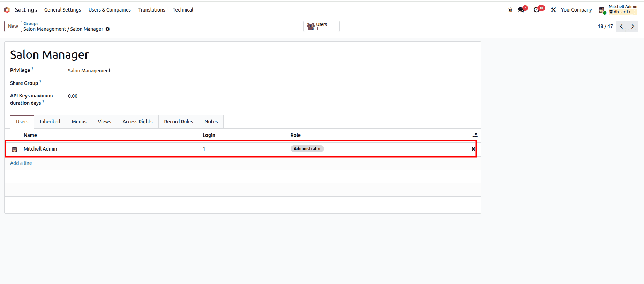Open the gear actions menu next to Salon Manager
Screen dimensions: 644x284
pyautogui.click(x=108, y=29)
